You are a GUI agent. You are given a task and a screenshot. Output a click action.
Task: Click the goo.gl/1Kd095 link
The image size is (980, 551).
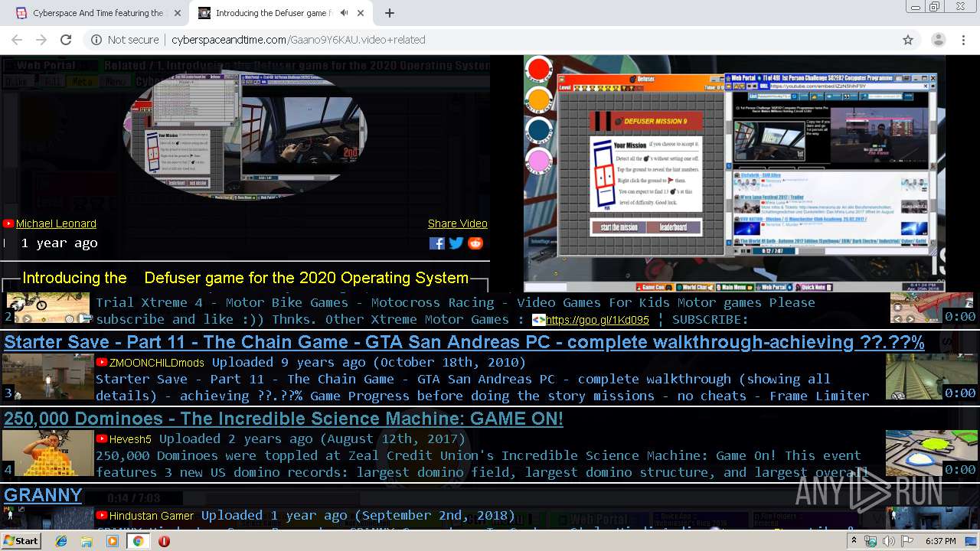coord(597,320)
